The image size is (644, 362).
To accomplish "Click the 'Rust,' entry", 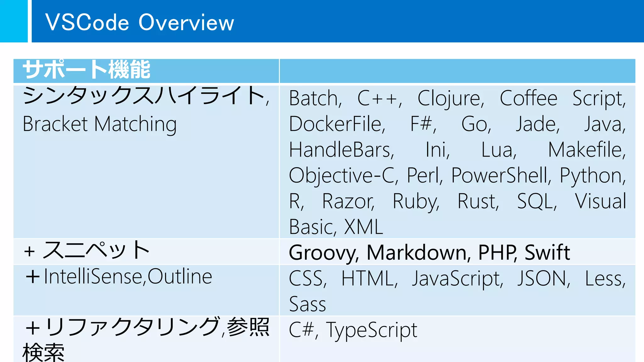I will pos(478,201).
